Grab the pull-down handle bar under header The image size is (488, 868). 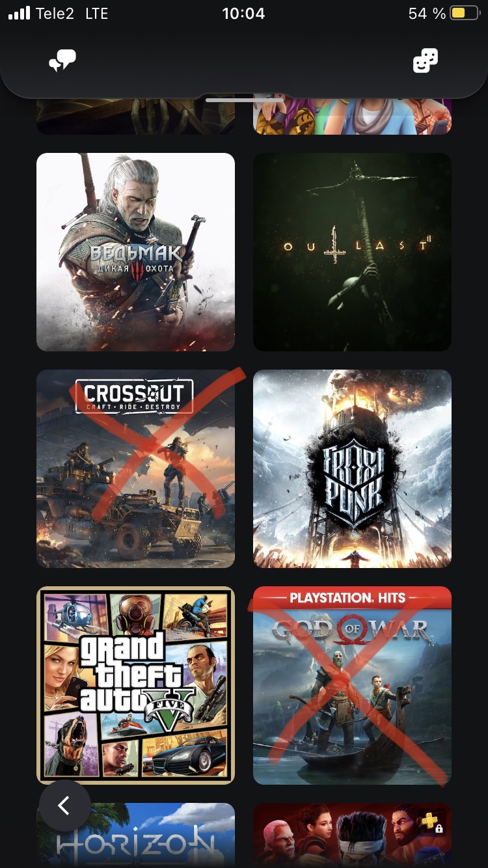pos(244,100)
